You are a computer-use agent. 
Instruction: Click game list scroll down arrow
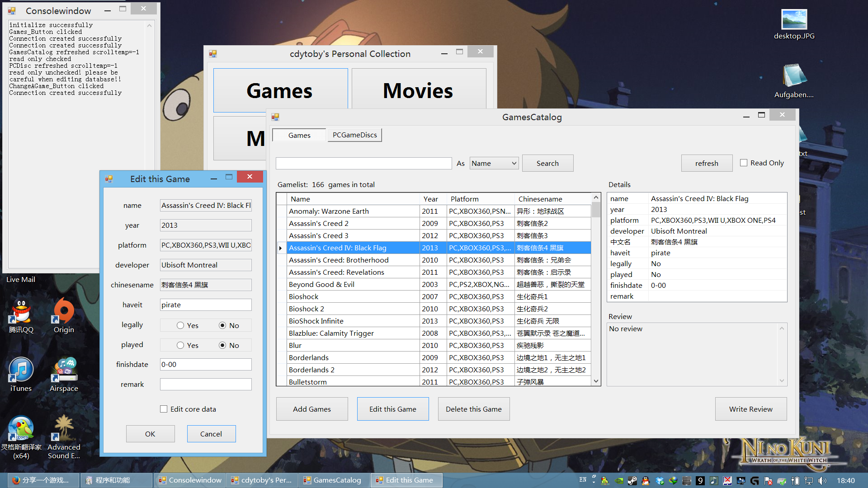pos(596,381)
